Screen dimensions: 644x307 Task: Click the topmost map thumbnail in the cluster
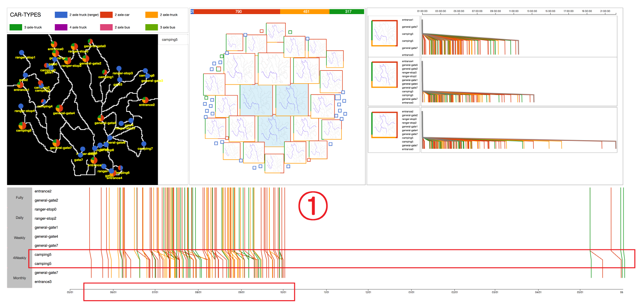click(276, 32)
